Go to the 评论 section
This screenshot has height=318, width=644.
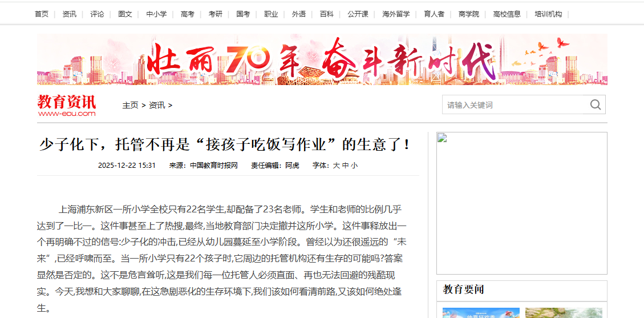[98, 14]
